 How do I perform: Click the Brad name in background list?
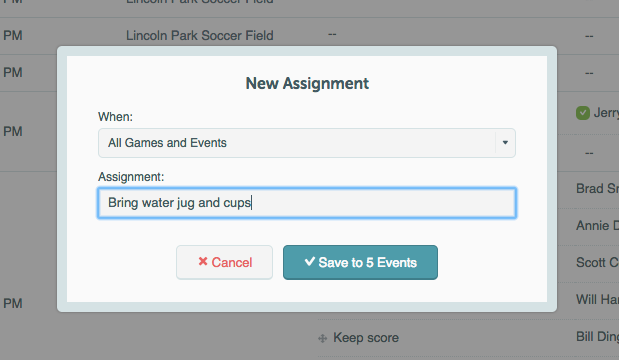[597, 189]
